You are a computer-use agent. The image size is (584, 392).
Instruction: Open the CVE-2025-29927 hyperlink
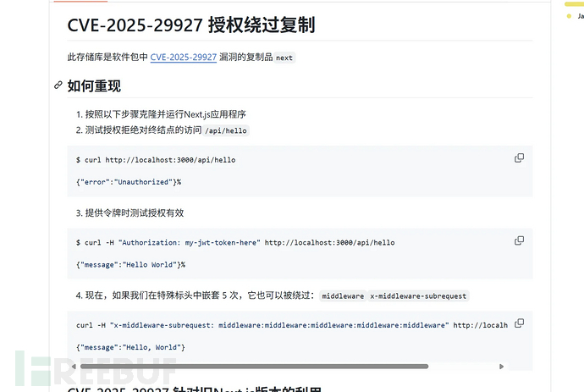pyautogui.click(x=184, y=57)
